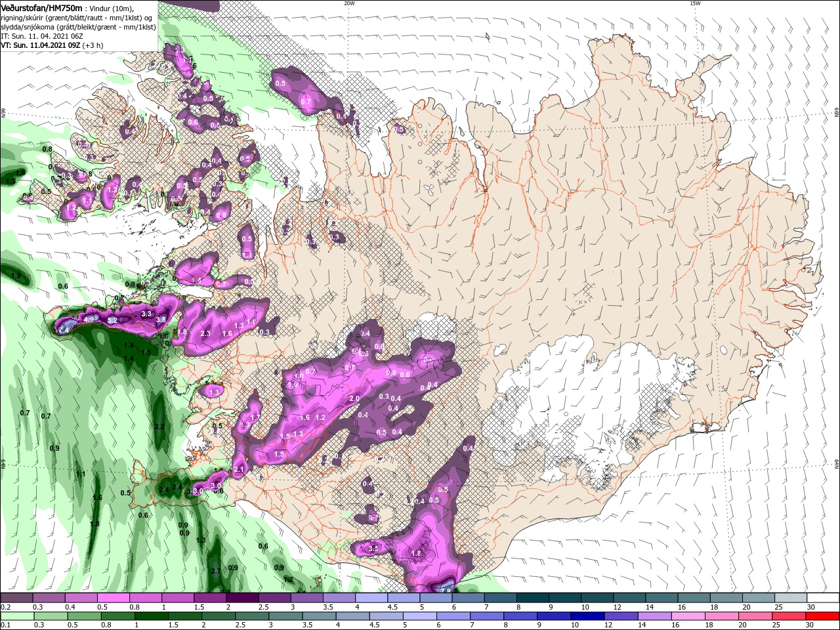Image resolution: width=840 pixels, height=630 pixels.
Task: Click the 1.9 rain value off the west coast
Action: tap(16, 276)
